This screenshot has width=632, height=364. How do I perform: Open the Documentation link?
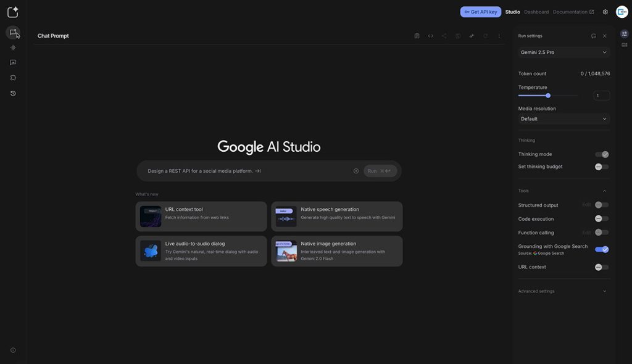click(x=573, y=12)
